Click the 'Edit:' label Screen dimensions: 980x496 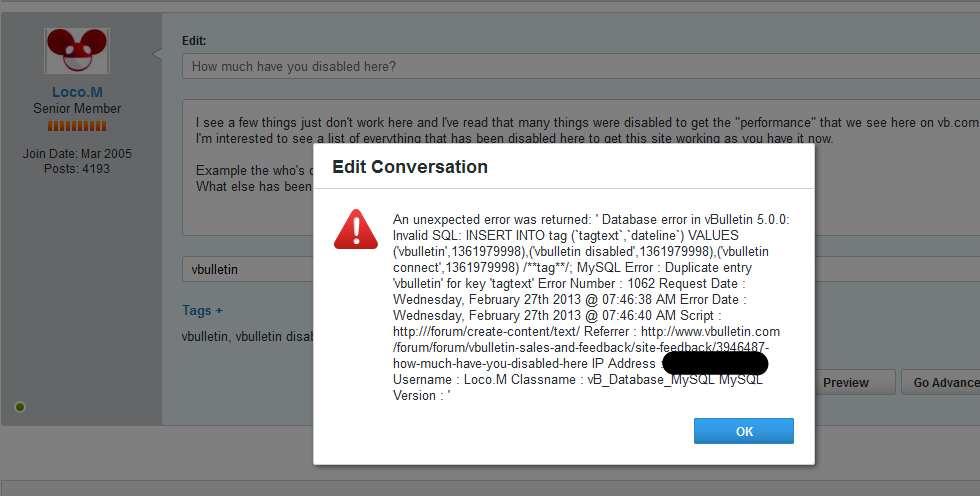194,41
